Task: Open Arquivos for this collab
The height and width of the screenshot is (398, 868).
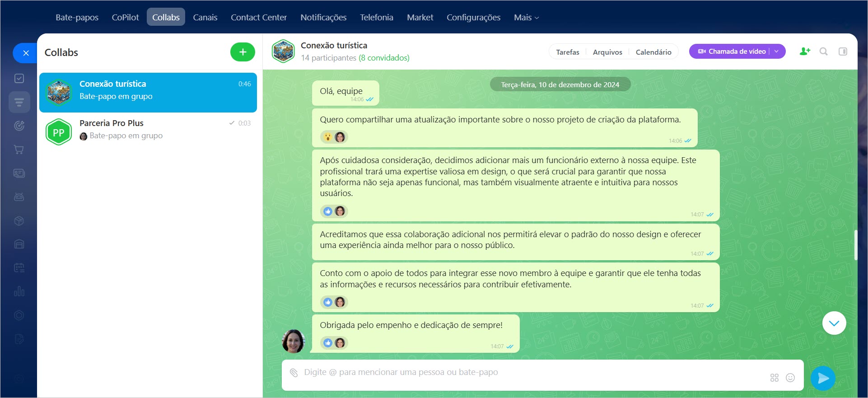Action: [x=607, y=52]
